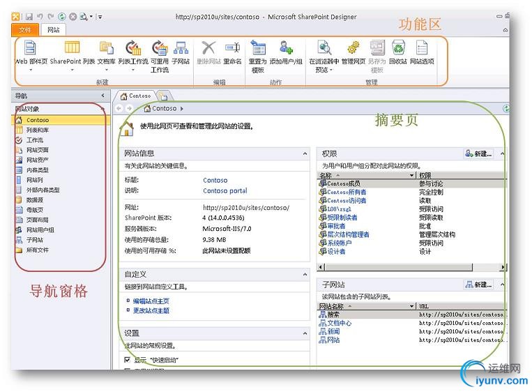Screen dimensions: 532x392
Task: Click the 更改站点主题 link
Action: [x=151, y=310]
